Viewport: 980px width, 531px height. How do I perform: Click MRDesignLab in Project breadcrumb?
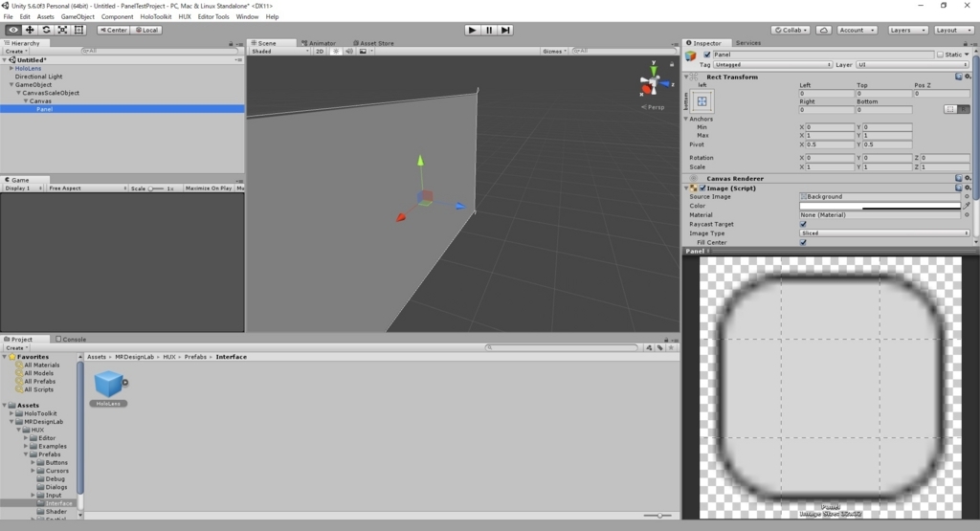tap(134, 357)
